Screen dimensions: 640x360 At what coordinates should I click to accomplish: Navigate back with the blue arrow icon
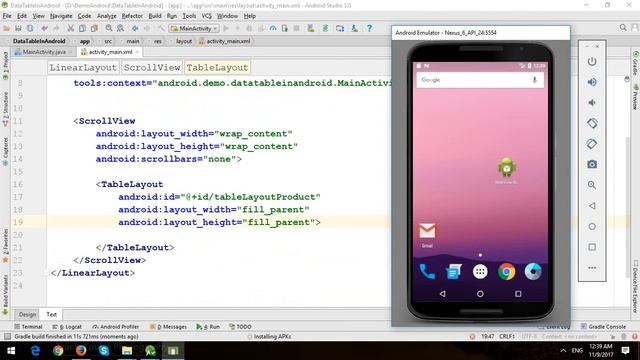[x=135, y=28]
